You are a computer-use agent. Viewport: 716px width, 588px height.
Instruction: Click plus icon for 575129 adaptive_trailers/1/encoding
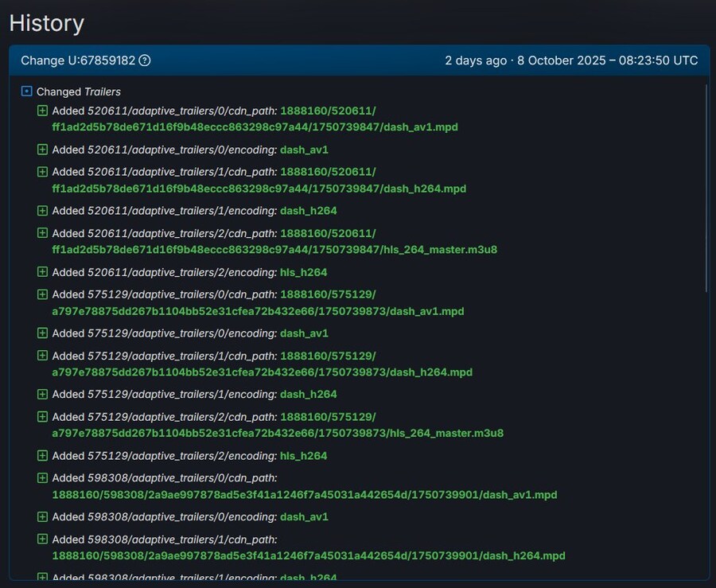[43, 394]
